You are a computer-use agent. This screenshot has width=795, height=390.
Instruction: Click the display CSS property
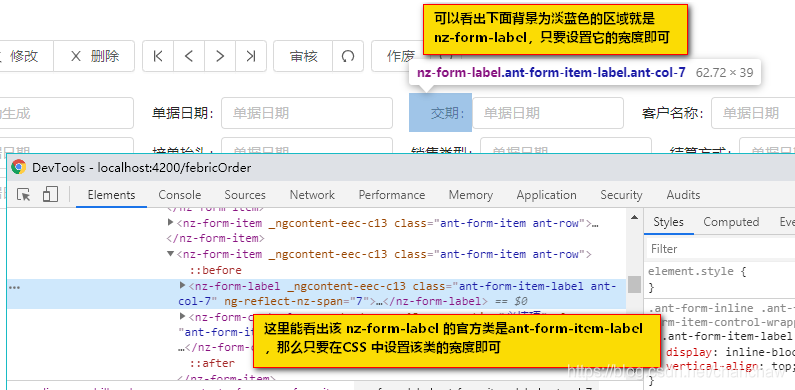689,352
